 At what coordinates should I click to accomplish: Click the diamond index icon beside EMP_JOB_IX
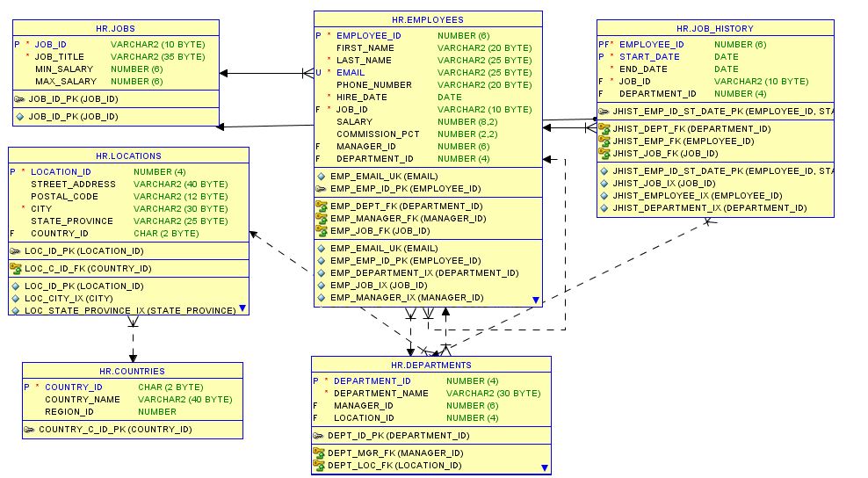point(322,286)
